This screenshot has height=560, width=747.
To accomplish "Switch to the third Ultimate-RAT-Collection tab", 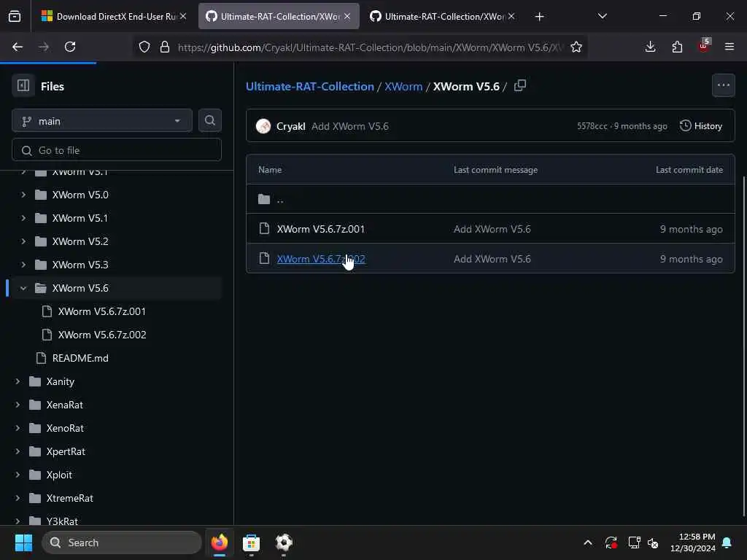I will [442, 16].
